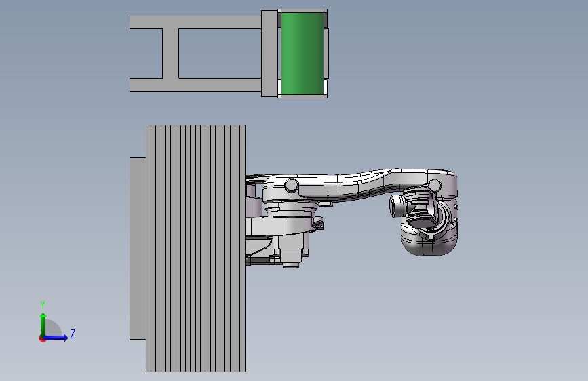Select the flat plate behind the ribbed block

138,248
